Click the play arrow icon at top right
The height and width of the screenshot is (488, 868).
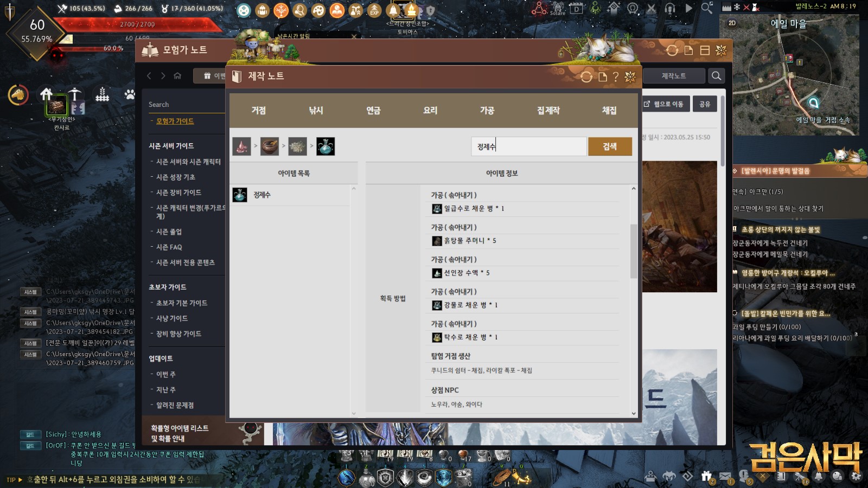[x=688, y=9]
